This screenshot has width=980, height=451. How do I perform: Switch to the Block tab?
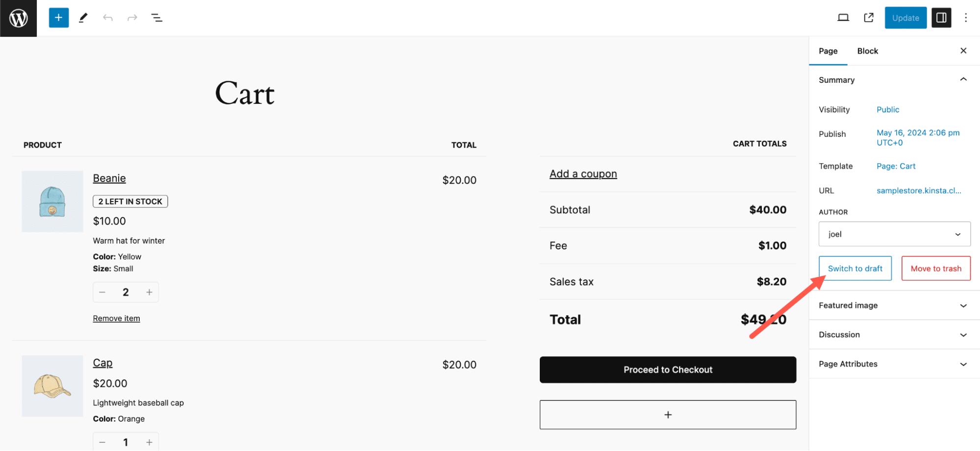click(x=867, y=50)
